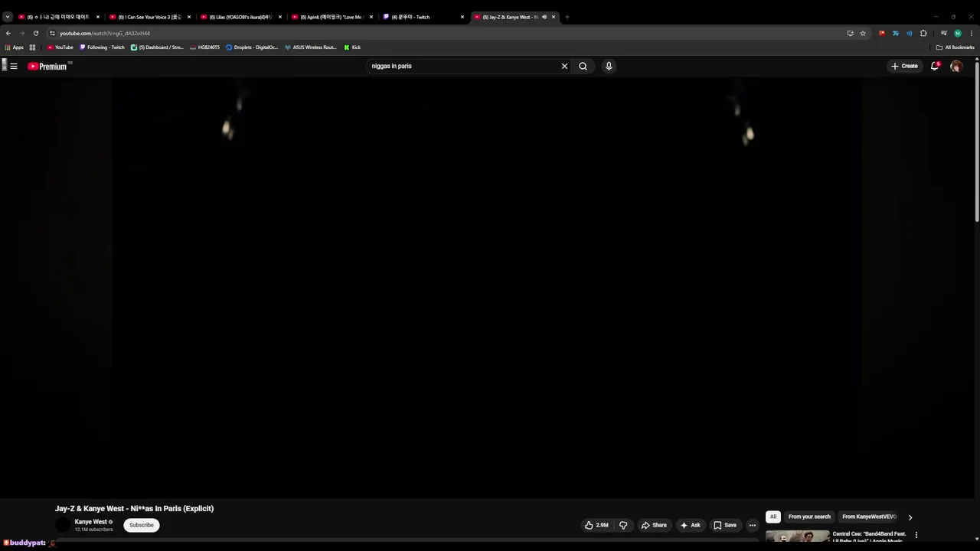Show more filter chips with right chevron
980x551 pixels.
coord(910,517)
